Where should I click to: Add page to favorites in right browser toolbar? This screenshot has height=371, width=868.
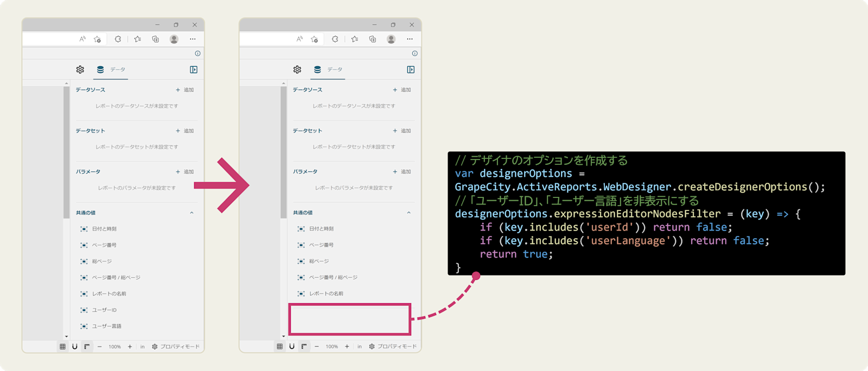tap(314, 39)
